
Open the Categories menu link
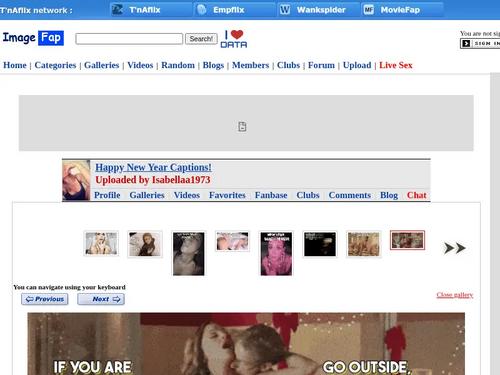coord(55,65)
